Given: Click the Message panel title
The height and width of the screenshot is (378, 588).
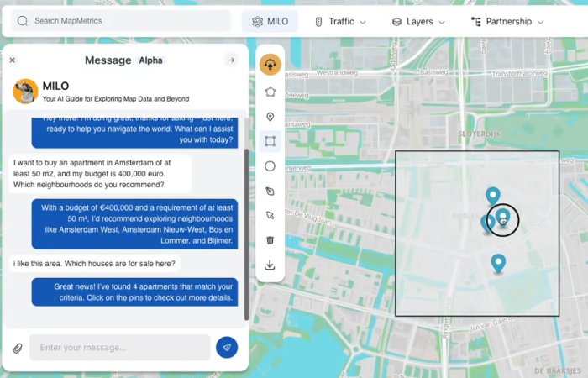Looking at the screenshot, I should click(x=108, y=60).
